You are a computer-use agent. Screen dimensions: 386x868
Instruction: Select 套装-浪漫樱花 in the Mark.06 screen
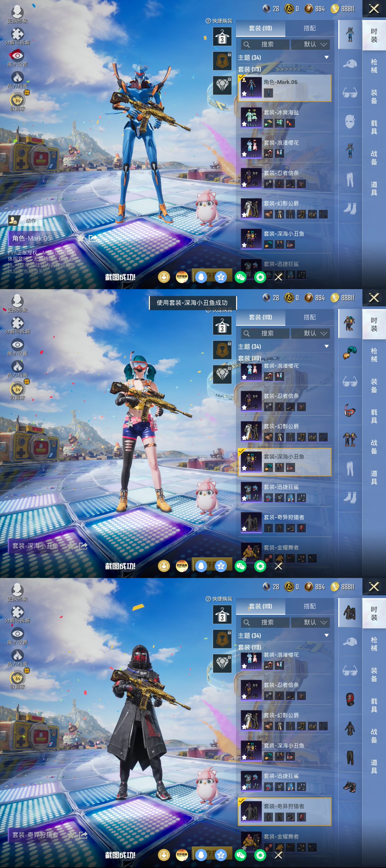[x=285, y=148]
